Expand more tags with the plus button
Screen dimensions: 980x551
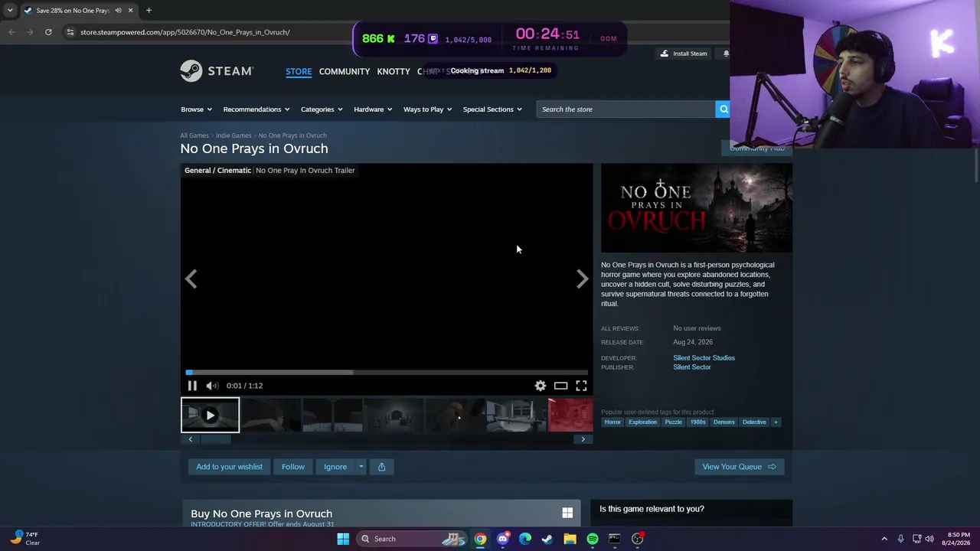(x=776, y=422)
